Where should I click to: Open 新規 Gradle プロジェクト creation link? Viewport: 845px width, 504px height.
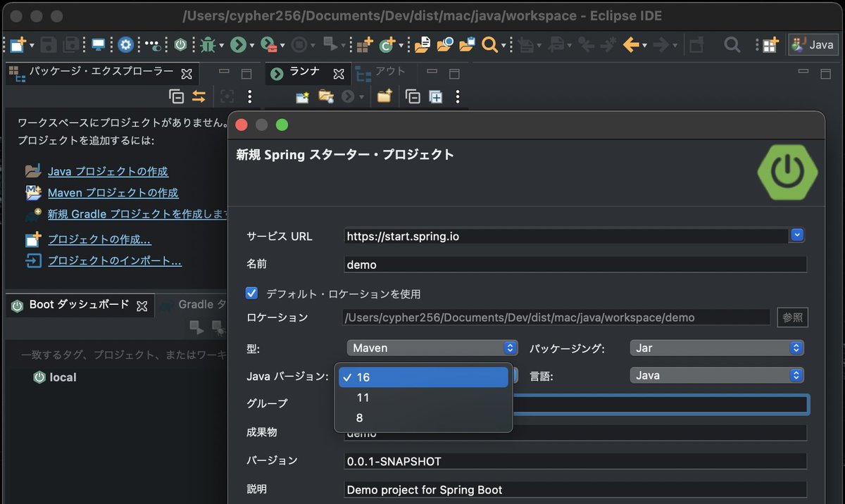[x=138, y=214]
